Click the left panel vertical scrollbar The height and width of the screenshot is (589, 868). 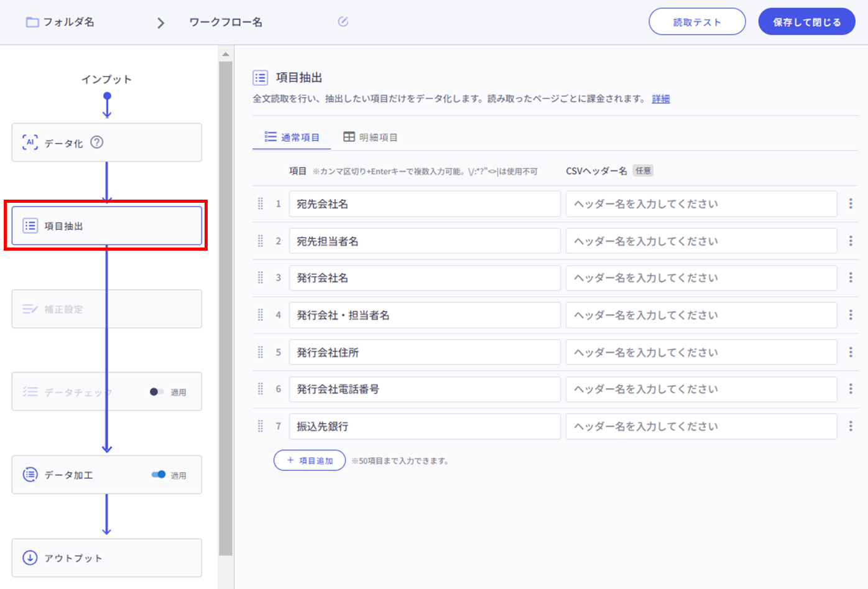point(226,308)
